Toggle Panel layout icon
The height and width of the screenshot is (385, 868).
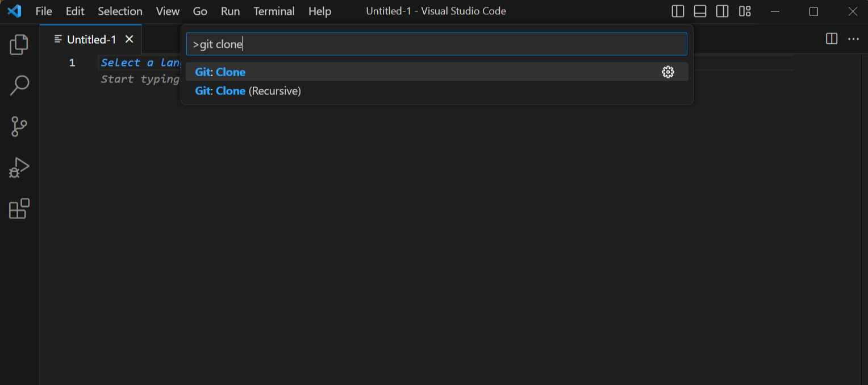tap(700, 11)
